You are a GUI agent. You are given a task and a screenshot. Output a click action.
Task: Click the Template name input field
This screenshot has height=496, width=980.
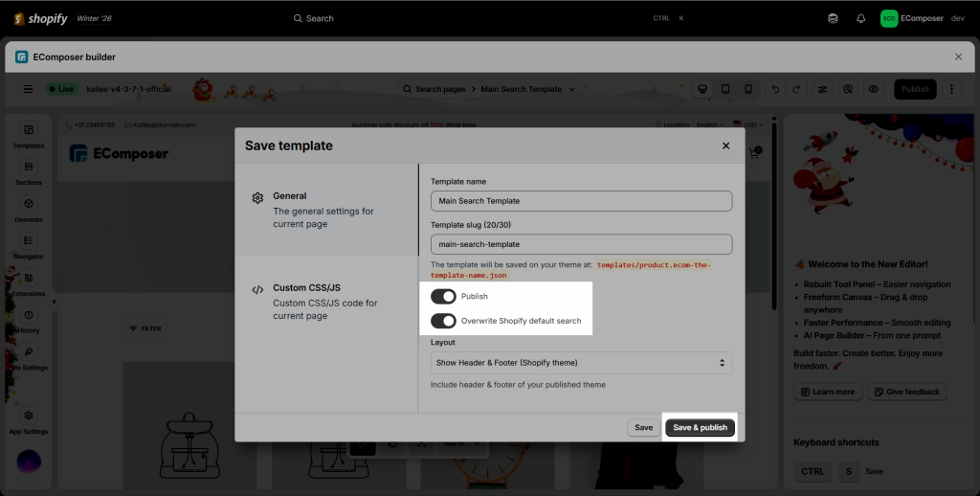click(581, 201)
